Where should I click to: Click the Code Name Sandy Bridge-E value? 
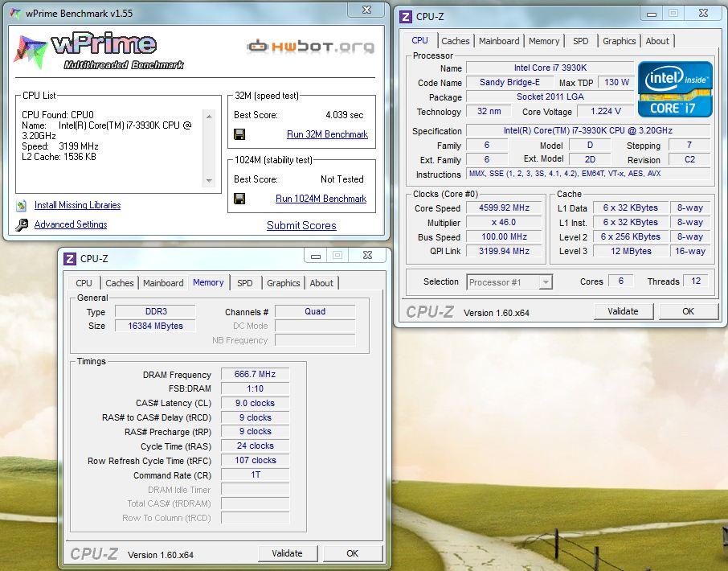pyautogui.click(x=509, y=83)
